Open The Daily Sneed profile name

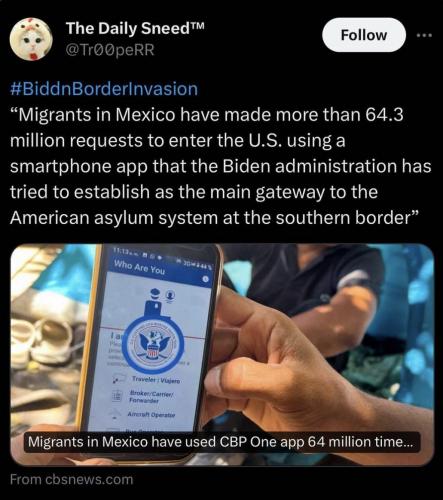tap(135, 28)
